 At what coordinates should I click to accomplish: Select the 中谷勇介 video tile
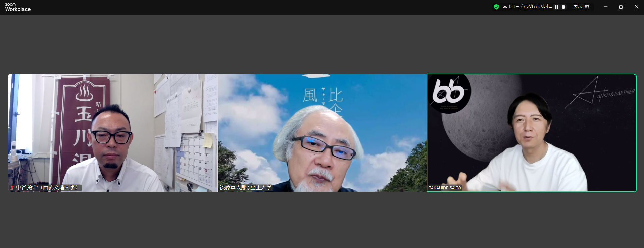tap(113, 133)
